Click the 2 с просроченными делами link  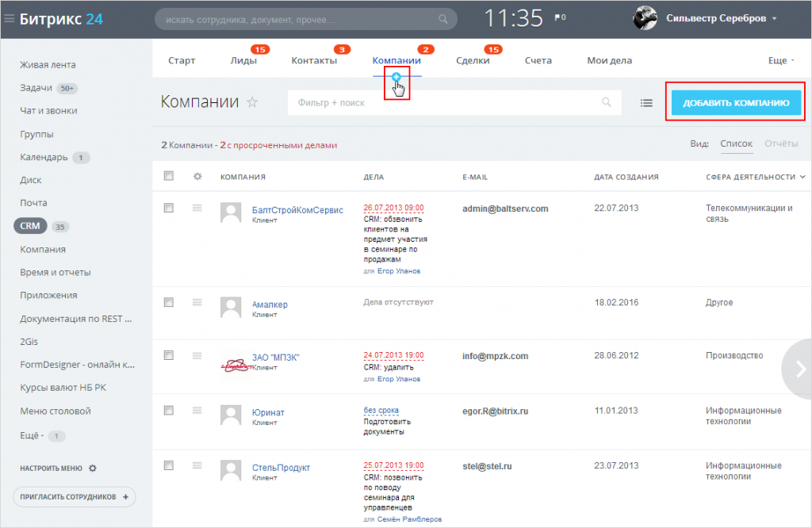coord(278,145)
